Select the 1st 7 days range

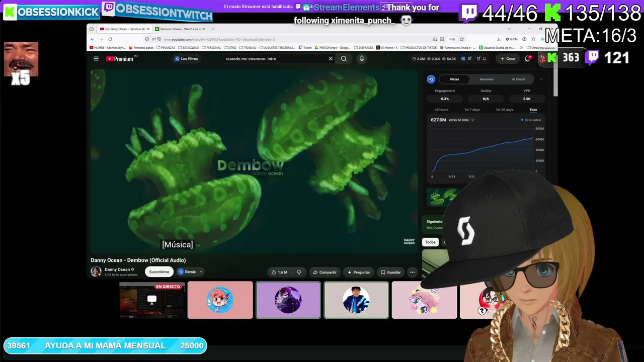[472, 110]
